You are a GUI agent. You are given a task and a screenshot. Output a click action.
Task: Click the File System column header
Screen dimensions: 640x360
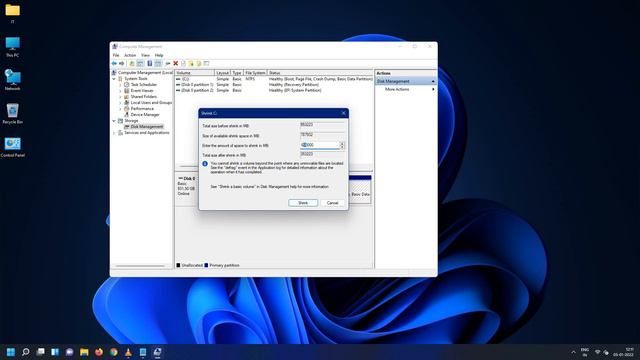pyautogui.click(x=255, y=73)
